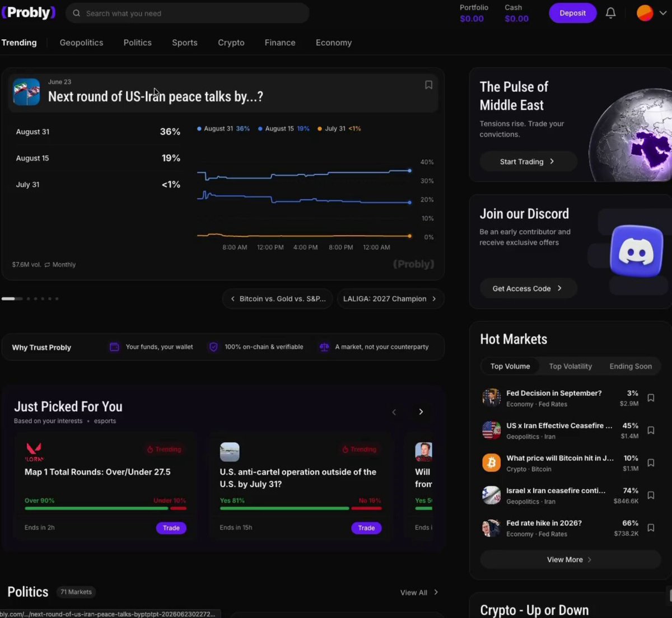Trade the U.S. anti-cartel operation market
Screen dimensions: 672x618
click(366, 528)
